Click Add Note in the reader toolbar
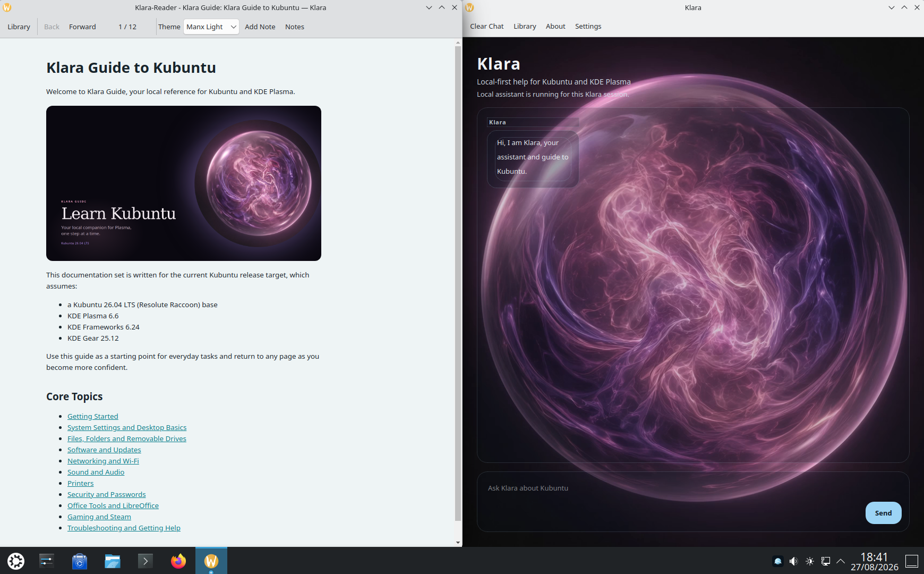The height and width of the screenshot is (574, 924). point(260,27)
